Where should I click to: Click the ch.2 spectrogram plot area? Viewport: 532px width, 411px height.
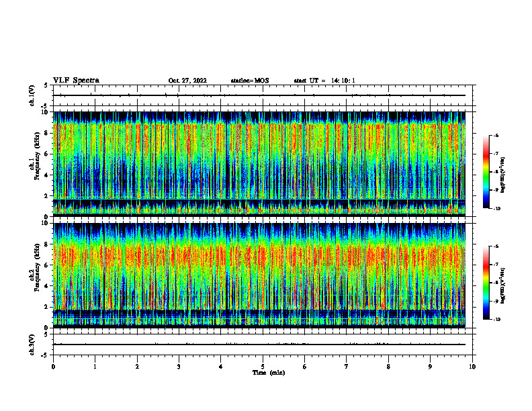pyautogui.click(x=259, y=275)
